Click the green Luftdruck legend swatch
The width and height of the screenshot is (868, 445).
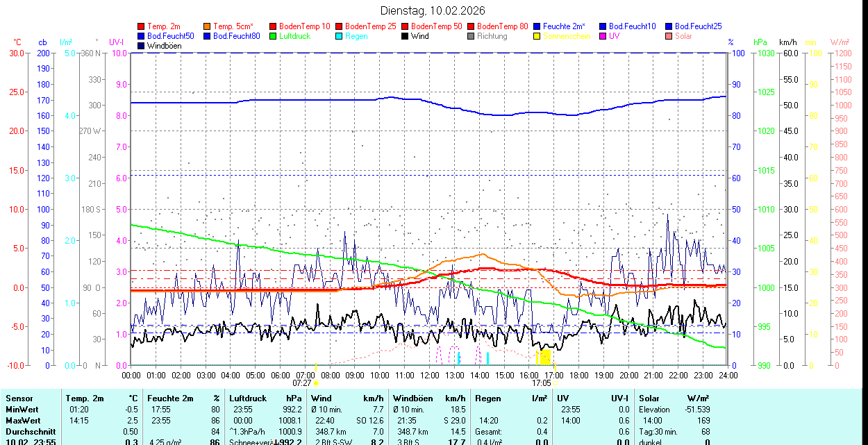click(273, 36)
